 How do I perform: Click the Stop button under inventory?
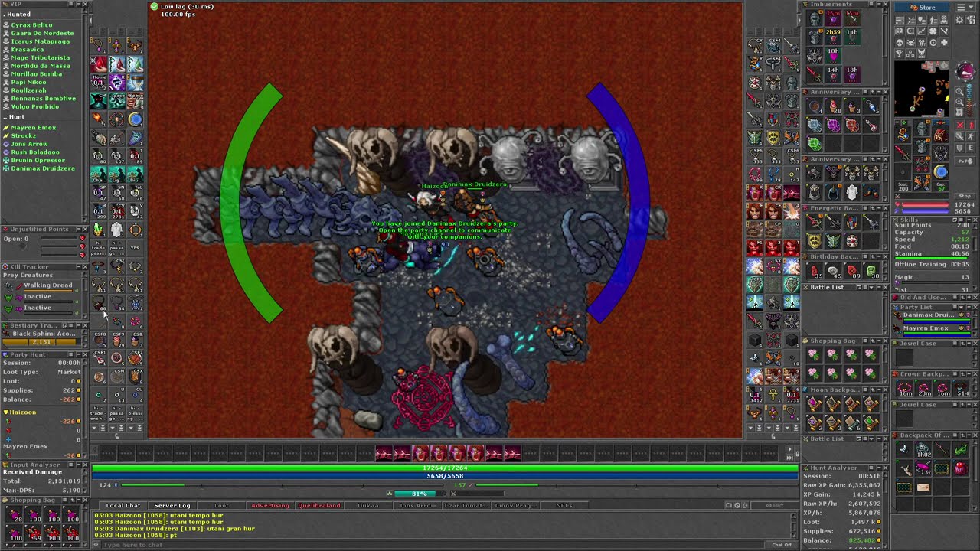(965, 196)
